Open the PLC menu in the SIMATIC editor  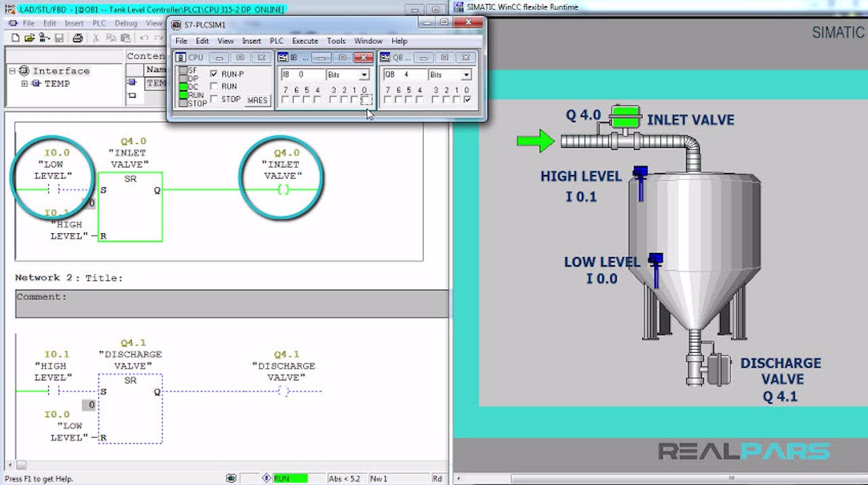click(99, 22)
